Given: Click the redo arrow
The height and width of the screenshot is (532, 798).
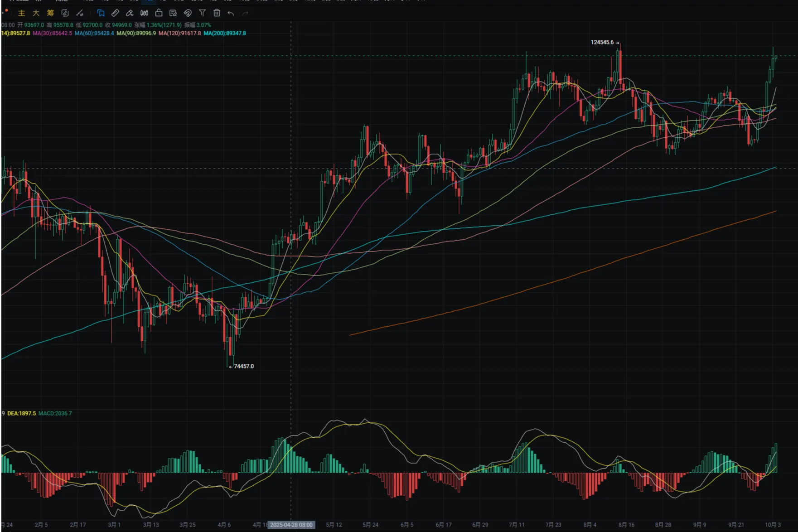Looking at the screenshot, I should (245, 13).
